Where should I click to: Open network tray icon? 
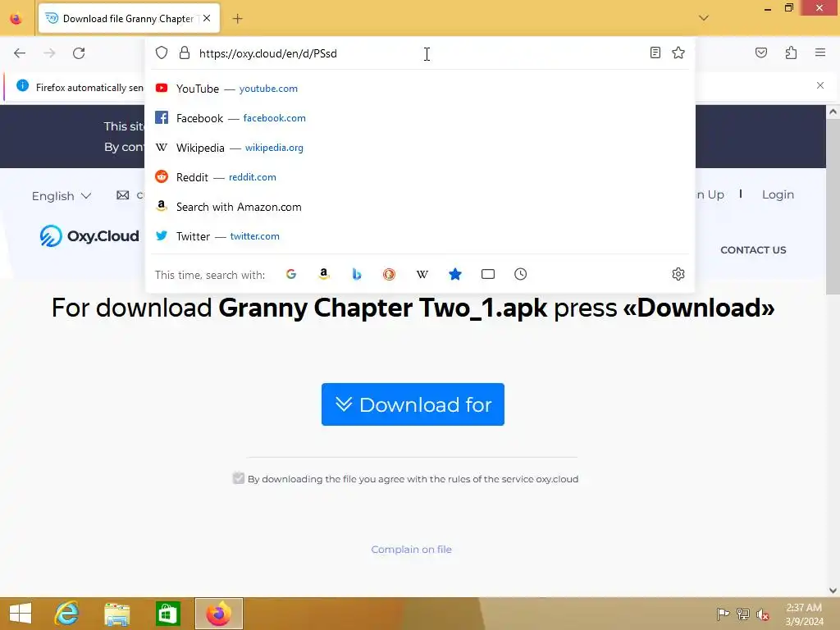coord(743,614)
